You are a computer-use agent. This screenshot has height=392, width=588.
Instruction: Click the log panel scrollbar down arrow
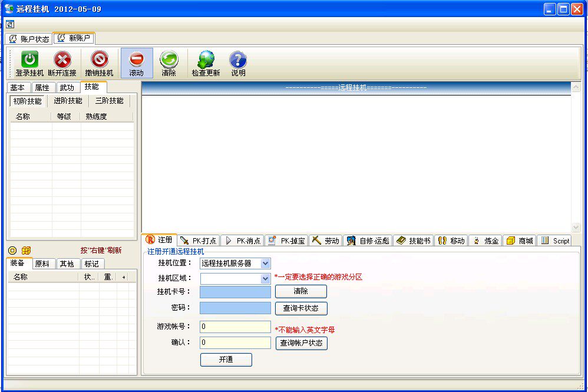(576, 228)
